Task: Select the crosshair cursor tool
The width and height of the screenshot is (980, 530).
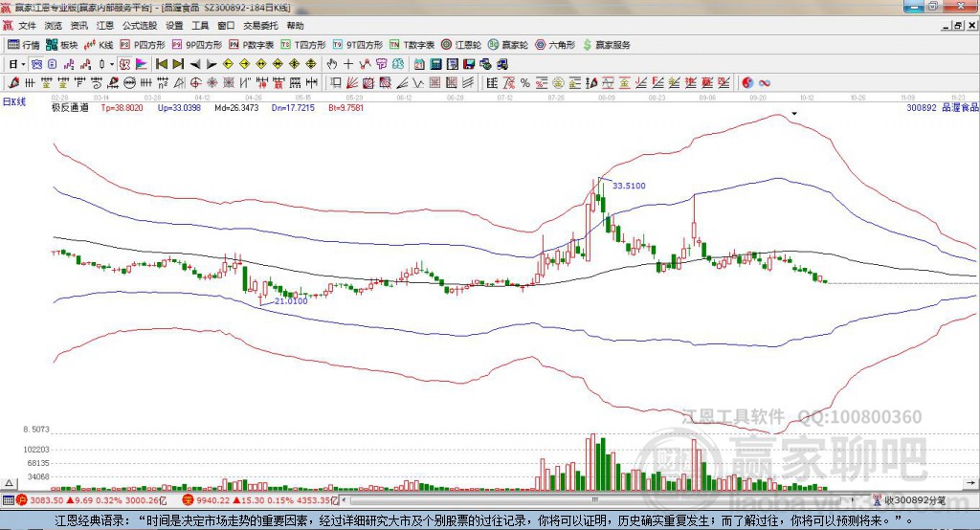Action: pos(348,64)
